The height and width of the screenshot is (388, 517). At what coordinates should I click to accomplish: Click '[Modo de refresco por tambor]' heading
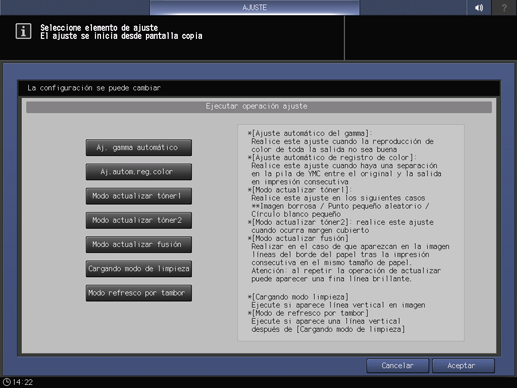[308, 313]
